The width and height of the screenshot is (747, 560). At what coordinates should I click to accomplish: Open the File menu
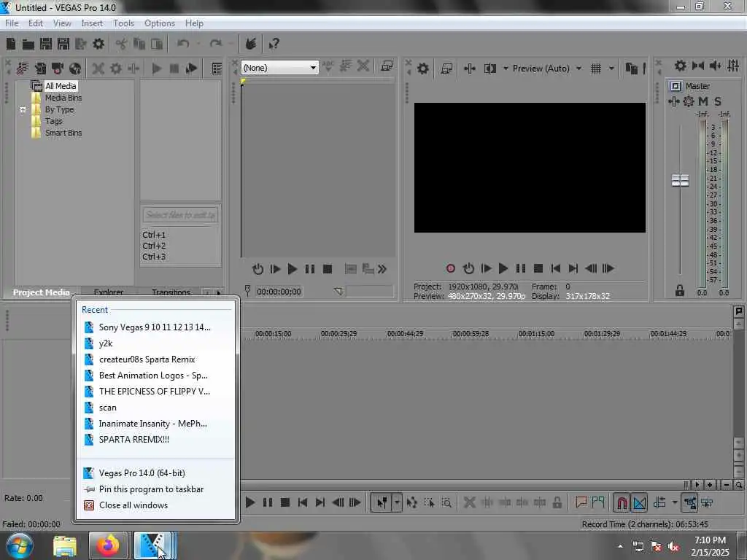(x=12, y=23)
